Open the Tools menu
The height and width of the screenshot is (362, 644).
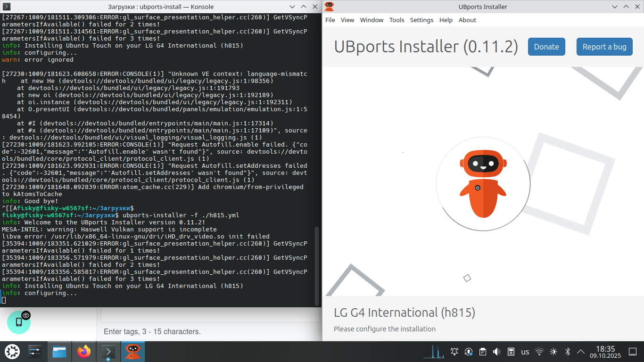pos(396,20)
